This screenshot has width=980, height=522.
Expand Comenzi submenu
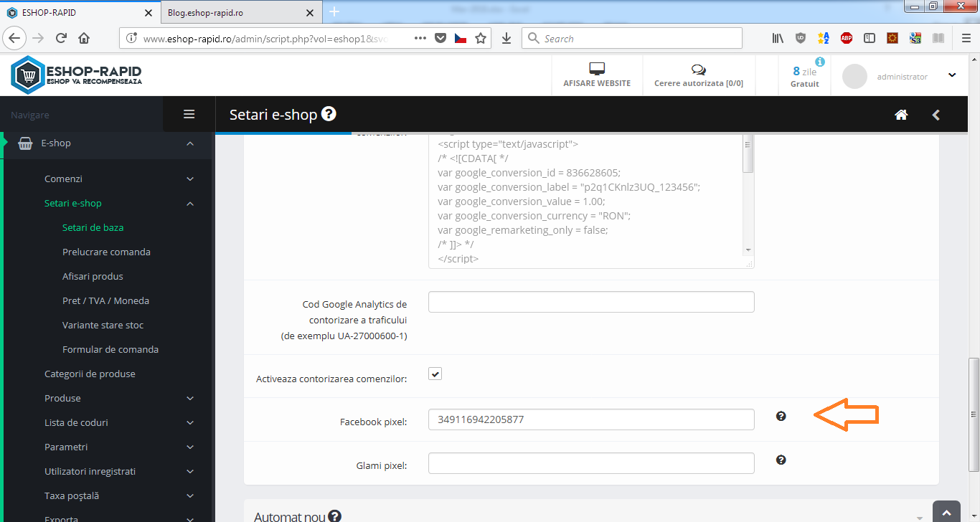(x=190, y=179)
